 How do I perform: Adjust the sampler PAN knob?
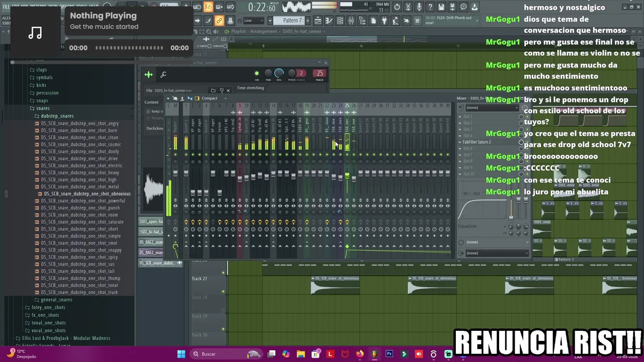tap(268, 73)
